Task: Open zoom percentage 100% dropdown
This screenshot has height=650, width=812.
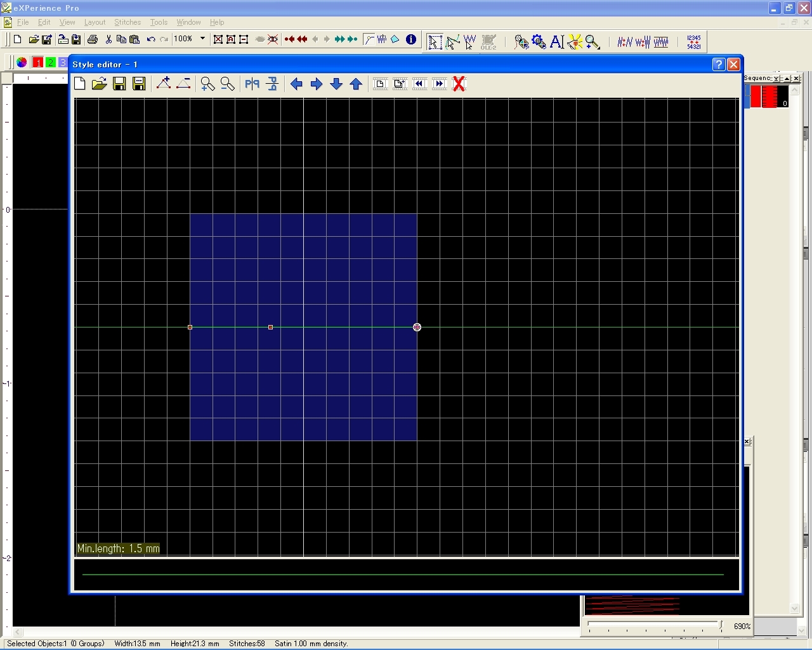Action: 202,39
